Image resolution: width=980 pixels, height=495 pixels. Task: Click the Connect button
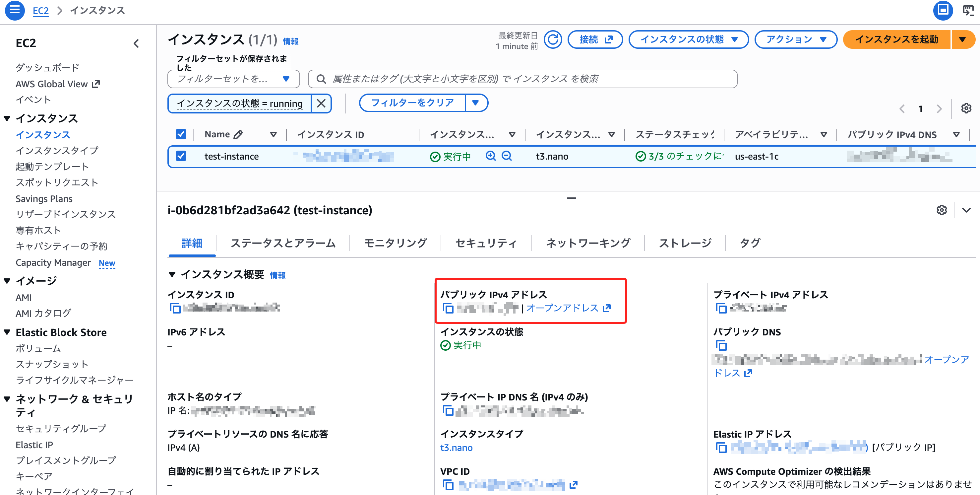(595, 39)
